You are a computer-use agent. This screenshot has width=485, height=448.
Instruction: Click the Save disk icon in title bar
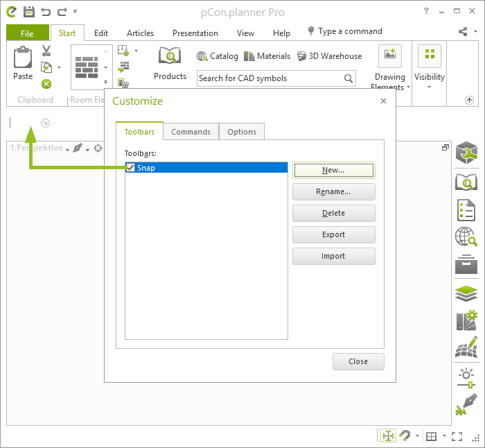tap(29, 12)
